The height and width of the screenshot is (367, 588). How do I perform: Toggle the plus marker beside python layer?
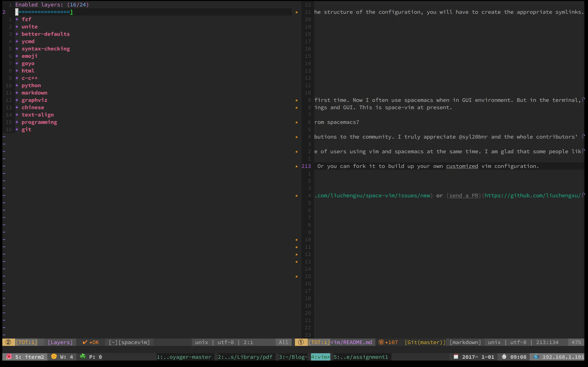[x=17, y=85]
